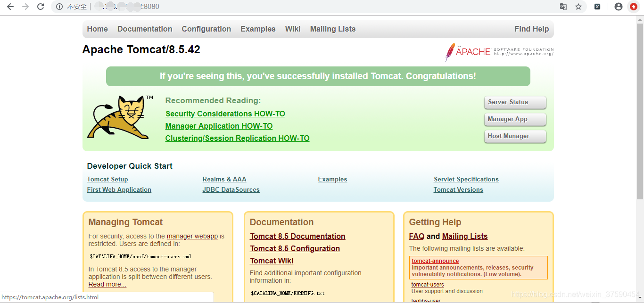This screenshot has width=644, height=303.
Task: Open Mailing Lists link in Getting Help
Action: tap(465, 236)
